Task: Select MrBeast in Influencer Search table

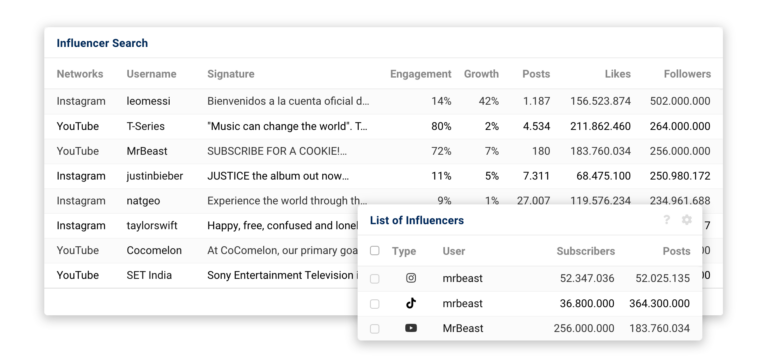Action: (x=147, y=151)
